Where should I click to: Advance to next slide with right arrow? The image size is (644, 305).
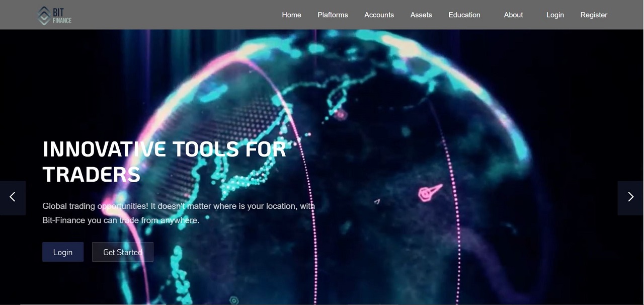(631, 198)
